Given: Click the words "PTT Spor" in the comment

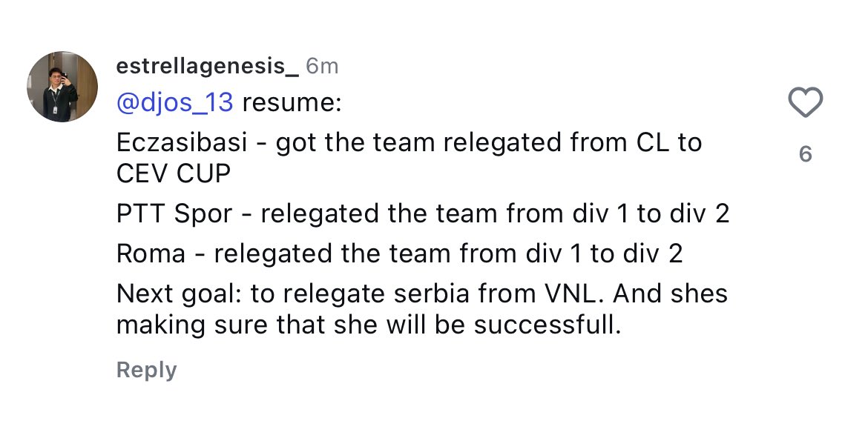Looking at the screenshot, I should point(174,215).
